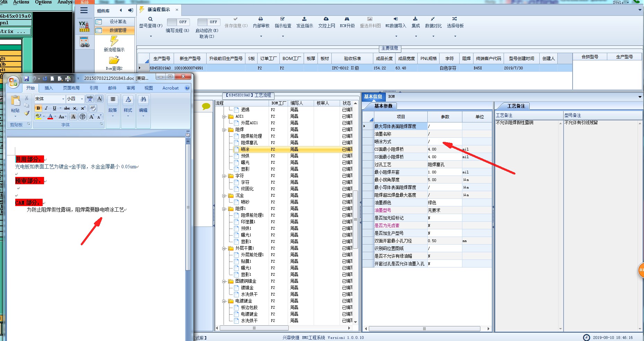The image size is (644, 341).
Task: Toggle bold formatting in Word
Action: (38, 108)
